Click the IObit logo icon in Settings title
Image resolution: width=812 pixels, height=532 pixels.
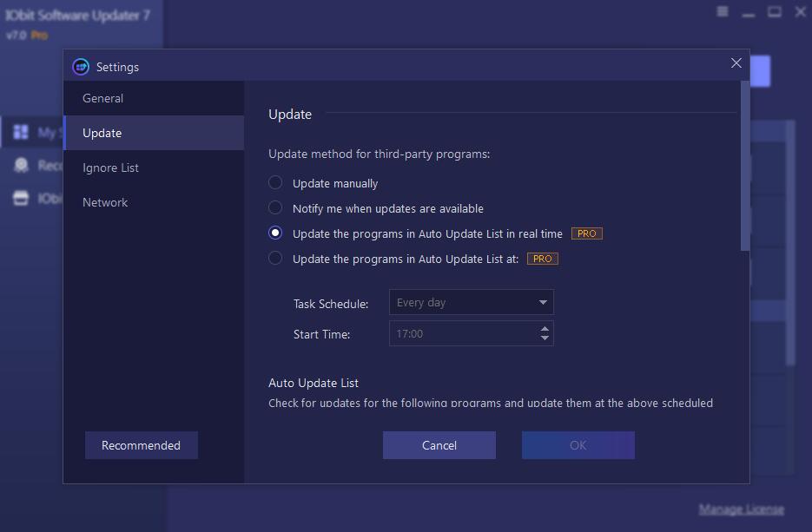81,67
